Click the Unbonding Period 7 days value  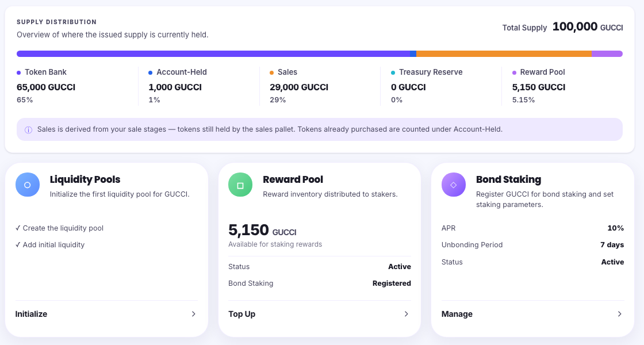(612, 245)
